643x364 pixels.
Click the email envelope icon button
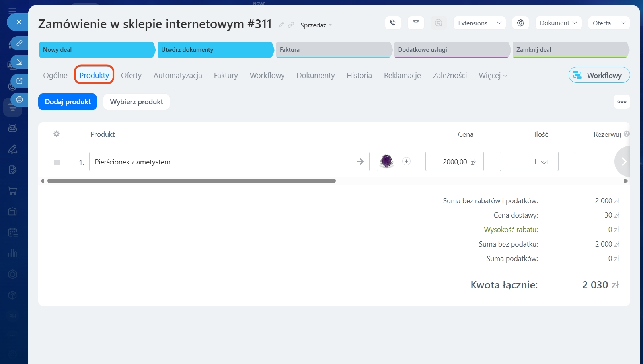click(416, 23)
